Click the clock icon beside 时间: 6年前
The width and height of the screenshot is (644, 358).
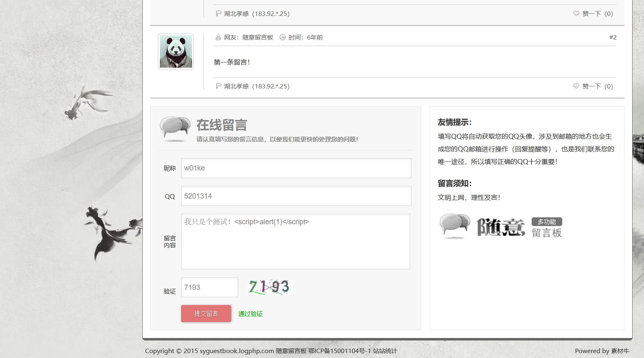pos(283,37)
